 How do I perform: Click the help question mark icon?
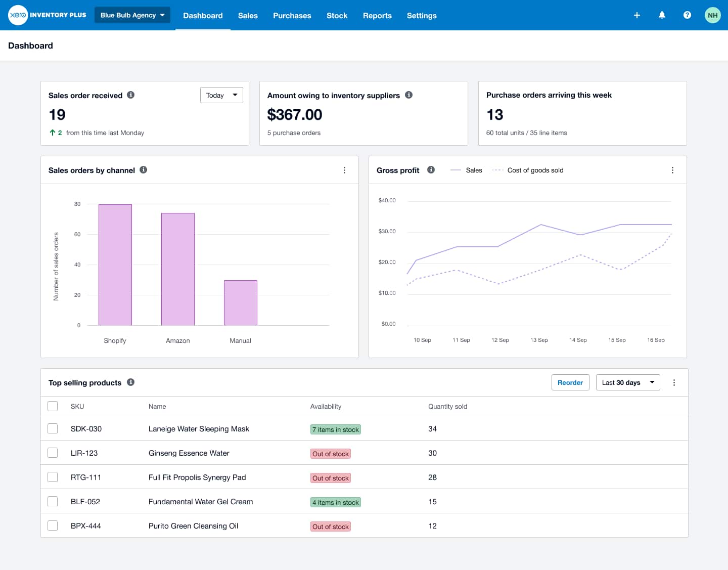687,15
